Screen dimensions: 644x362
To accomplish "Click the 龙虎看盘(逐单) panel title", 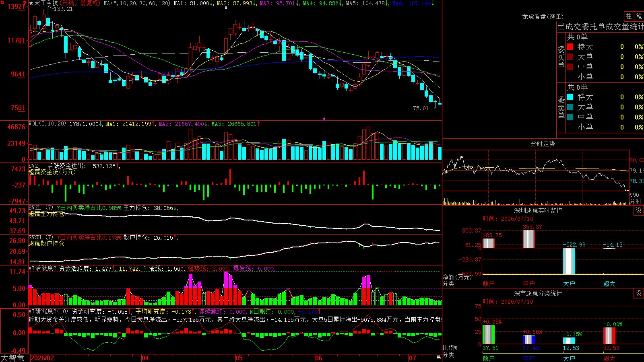I will tap(543, 16).
